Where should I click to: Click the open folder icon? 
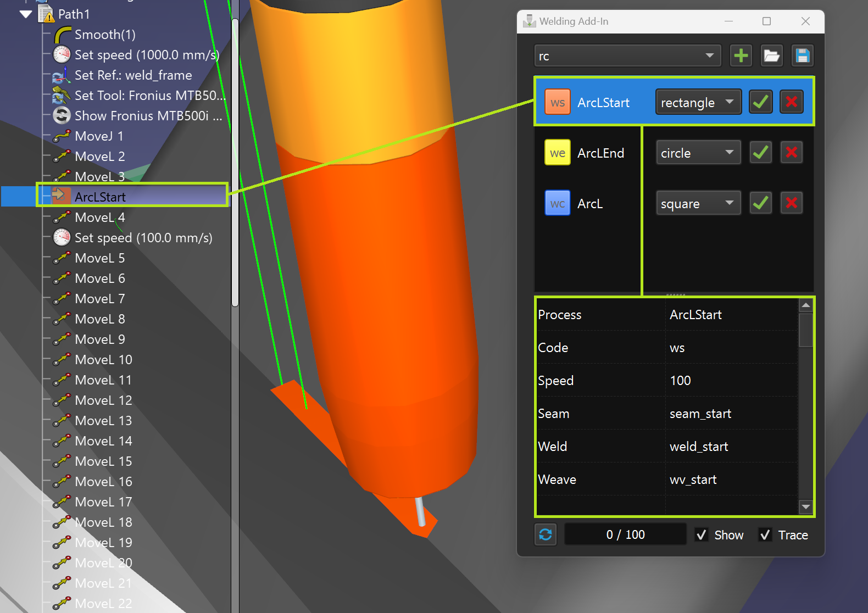(771, 55)
